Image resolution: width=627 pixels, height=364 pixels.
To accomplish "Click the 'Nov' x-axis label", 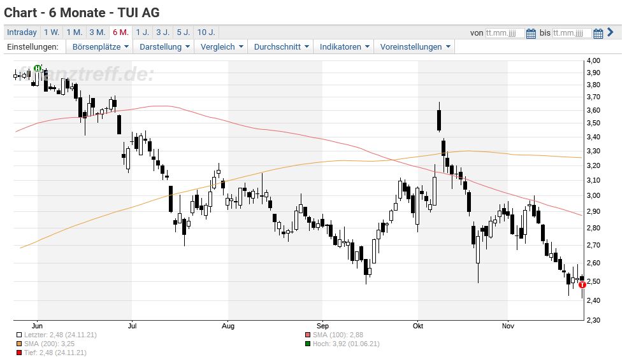I will click(x=508, y=326).
